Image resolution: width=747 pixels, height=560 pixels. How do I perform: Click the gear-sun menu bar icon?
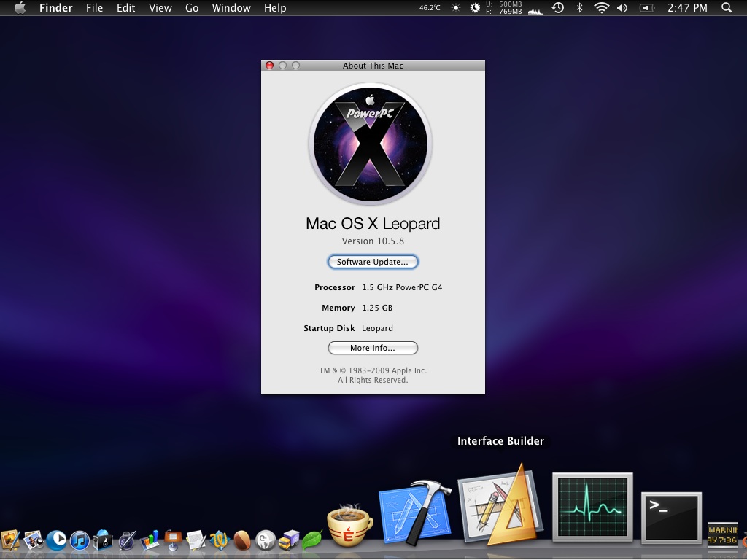[475, 7]
